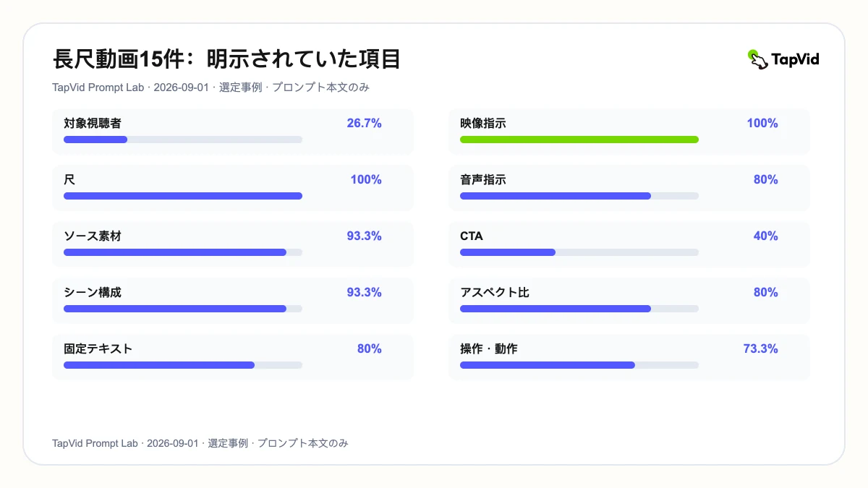This screenshot has height=488, width=868.
Task: Click the subtitle line under the title
Action: (211, 87)
